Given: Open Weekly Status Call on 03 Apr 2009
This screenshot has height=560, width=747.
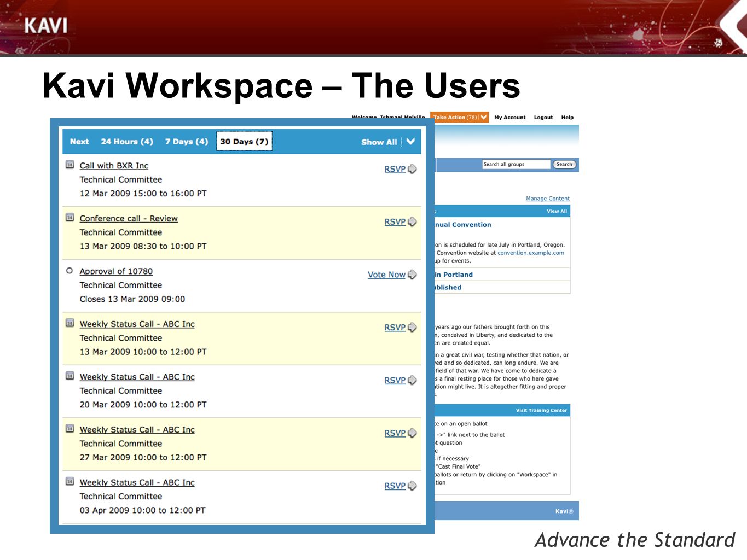Looking at the screenshot, I should click(137, 482).
